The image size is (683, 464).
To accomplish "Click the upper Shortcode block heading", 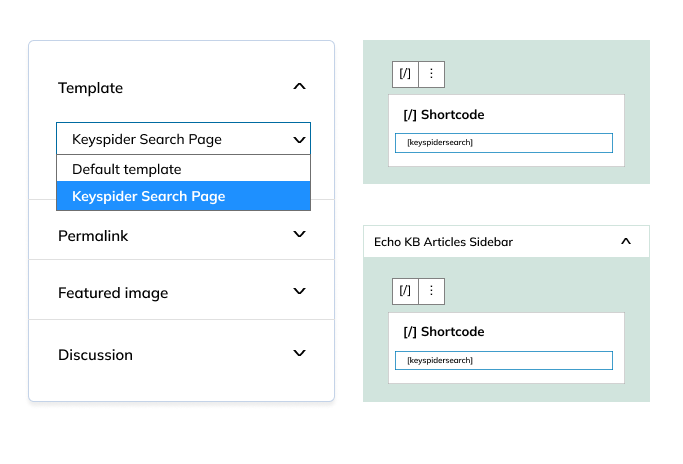I will [x=443, y=115].
